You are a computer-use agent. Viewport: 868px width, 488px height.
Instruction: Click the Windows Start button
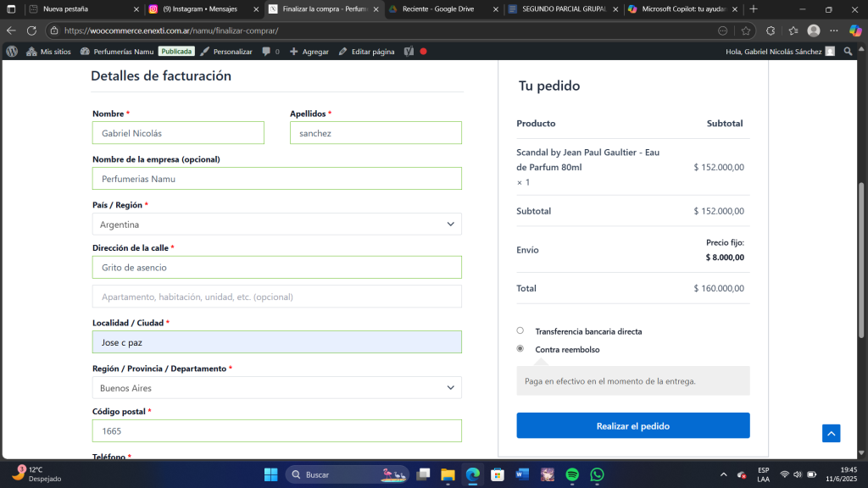(x=270, y=474)
